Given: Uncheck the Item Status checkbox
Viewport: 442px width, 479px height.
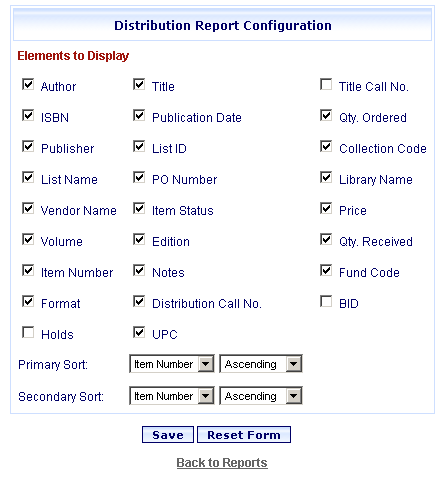Looking at the screenshot, I should [139, 209].
